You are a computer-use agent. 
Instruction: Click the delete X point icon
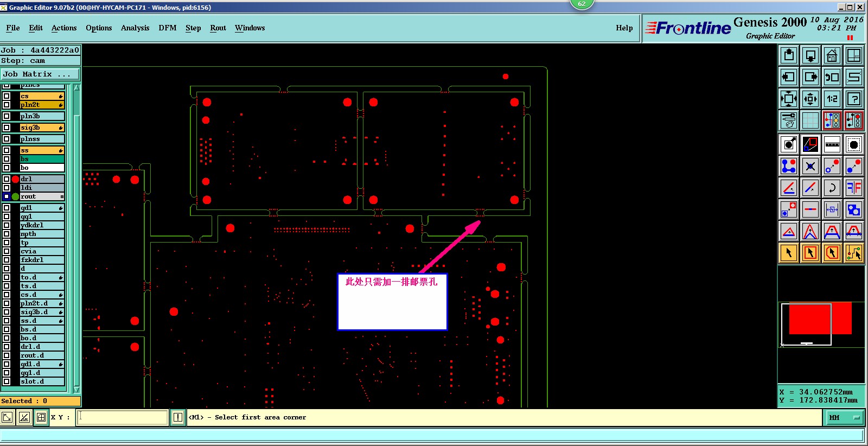(x=810, y=166)
